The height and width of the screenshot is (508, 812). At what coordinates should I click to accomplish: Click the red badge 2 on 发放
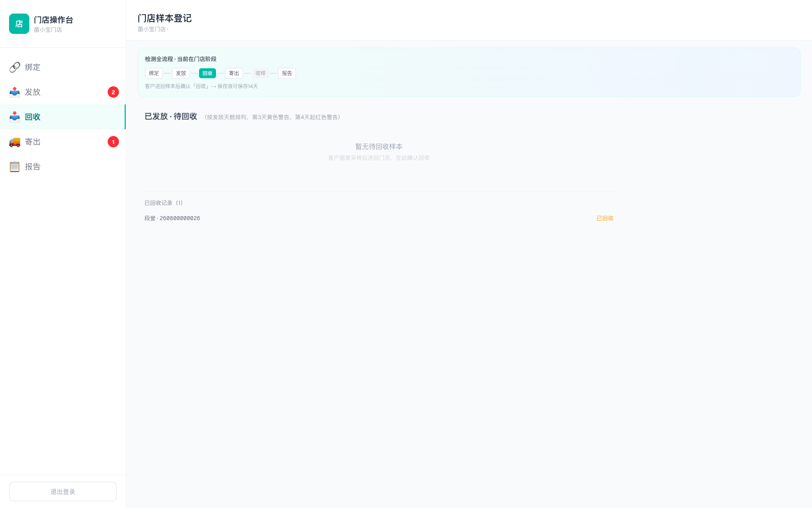[x=113, y=92]
